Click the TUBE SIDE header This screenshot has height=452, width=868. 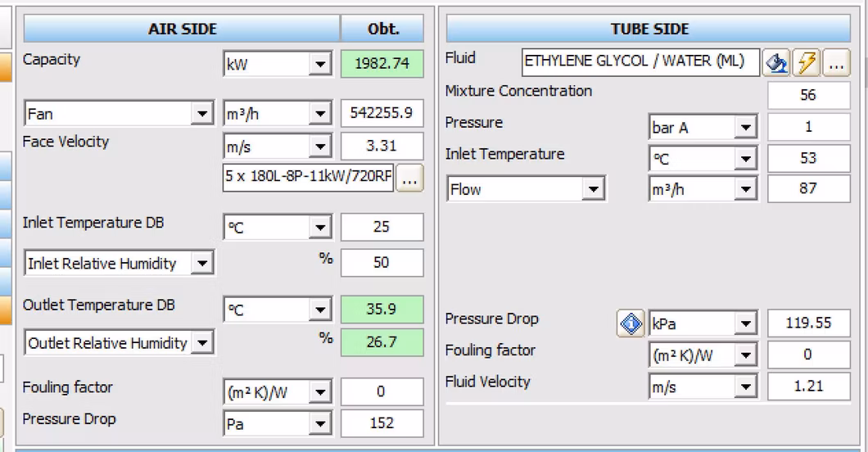tap(649, 29)
